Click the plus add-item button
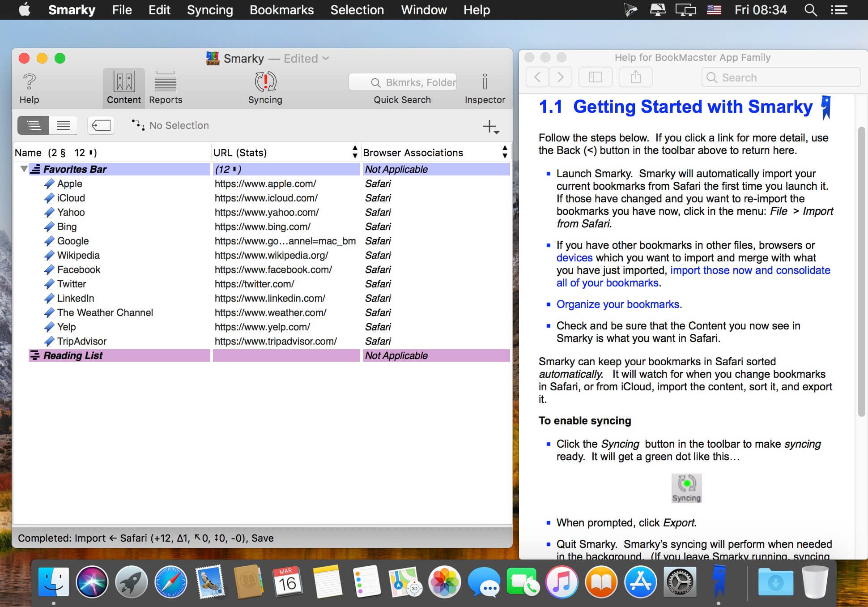868x607 pixels. tap(491, 127)
